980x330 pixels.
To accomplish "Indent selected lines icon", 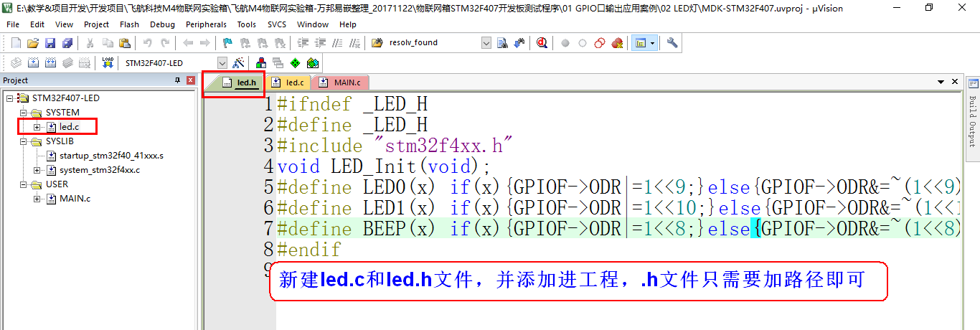I will (303, 43).
